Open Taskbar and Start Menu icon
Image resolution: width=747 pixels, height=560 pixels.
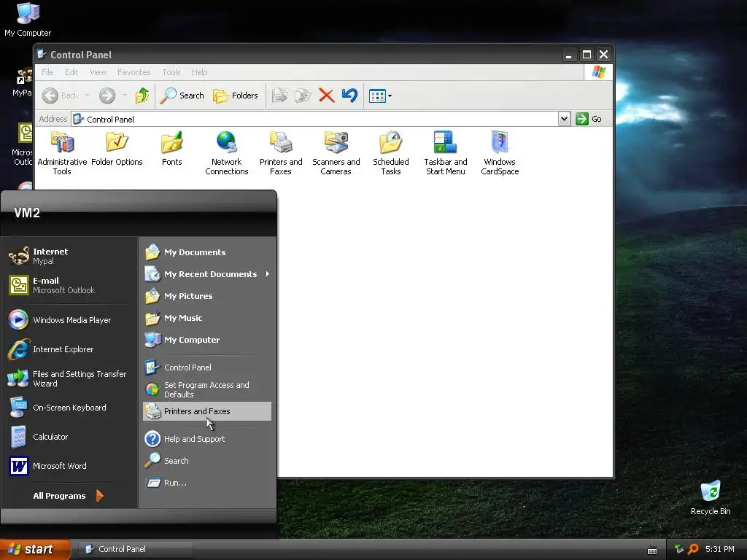click(446, 152)
